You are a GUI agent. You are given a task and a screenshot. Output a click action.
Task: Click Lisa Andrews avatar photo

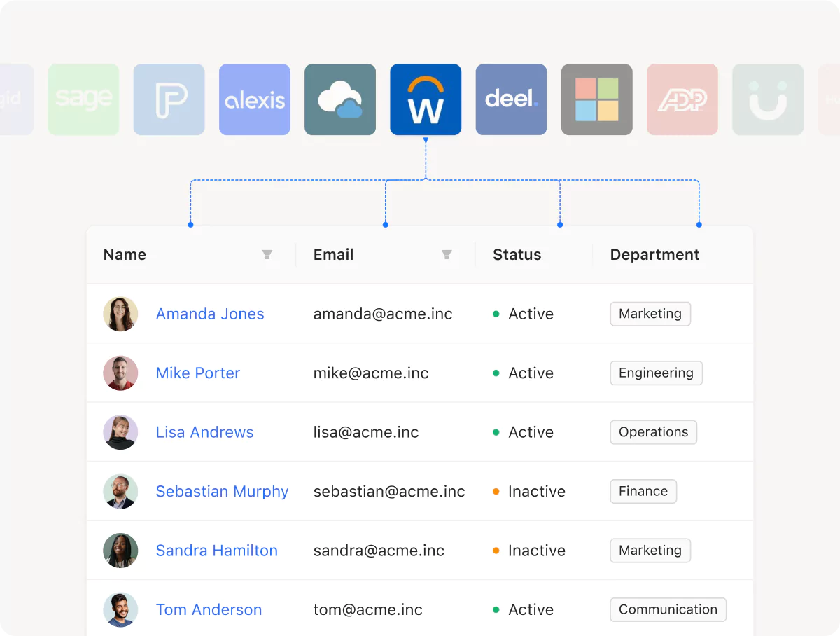120,432
